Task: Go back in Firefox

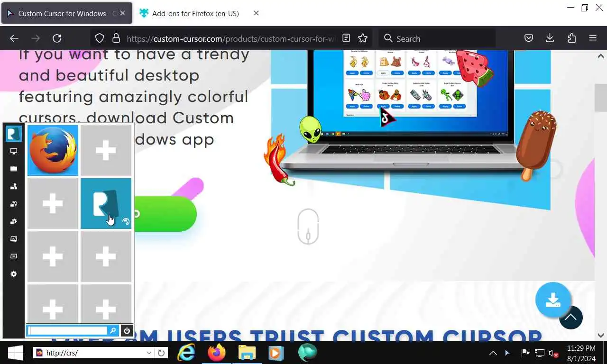Action: pos(14,38)
